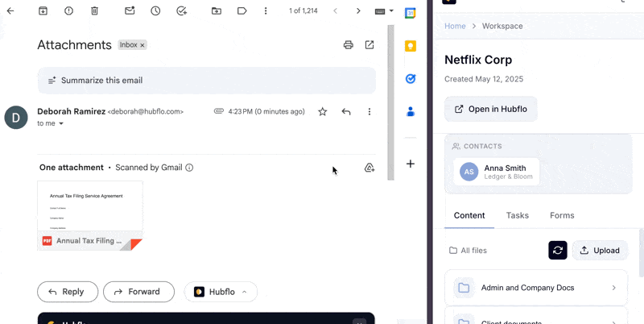Snooze the email with clock icon
The width and height of the screenshot is (644, 324).
[x=155, y=11]
